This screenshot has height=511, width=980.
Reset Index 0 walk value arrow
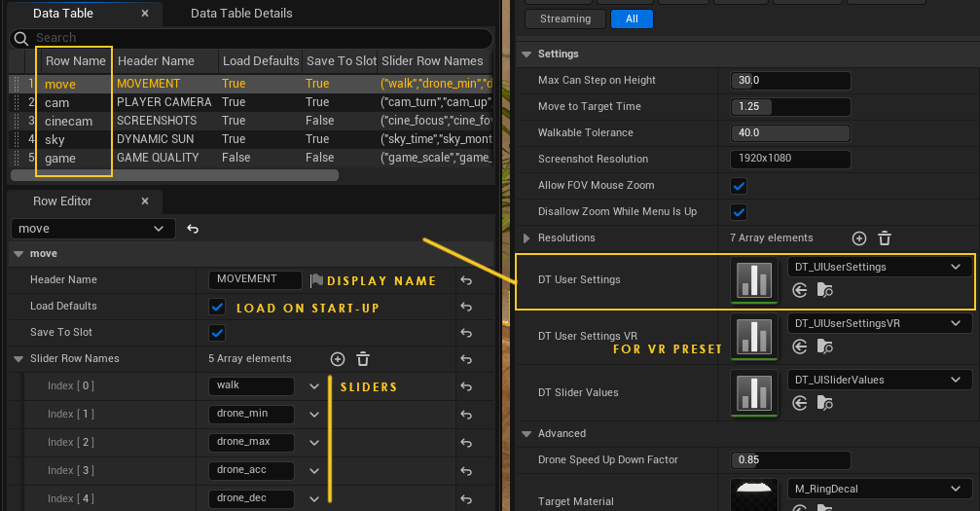pos(466,386)
